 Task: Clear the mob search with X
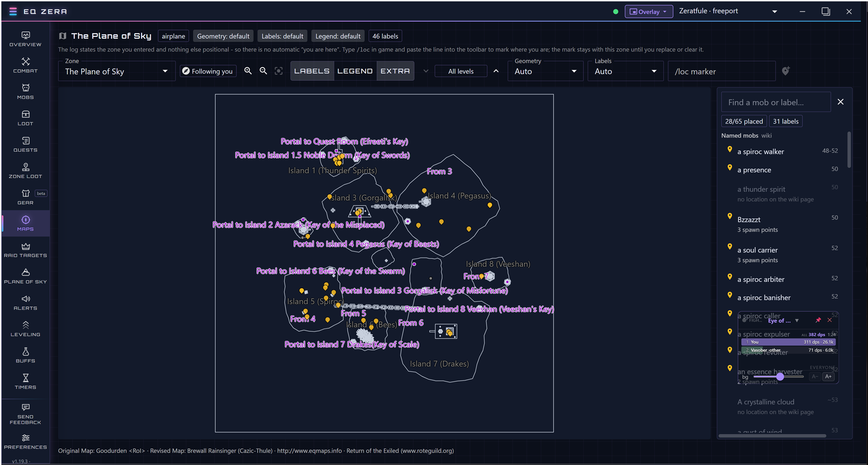[840, 102]
